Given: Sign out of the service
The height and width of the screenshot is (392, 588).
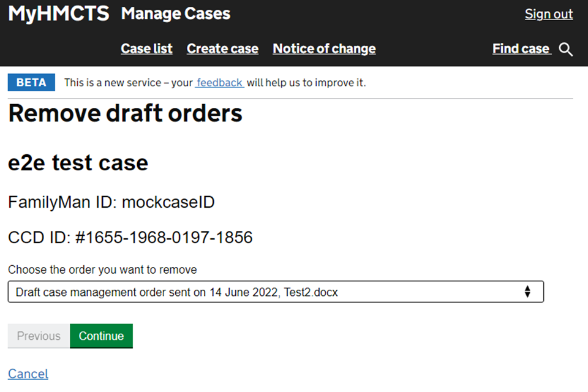Looking at the screenshot, I should pyautogui.click(x=548, y=14).
